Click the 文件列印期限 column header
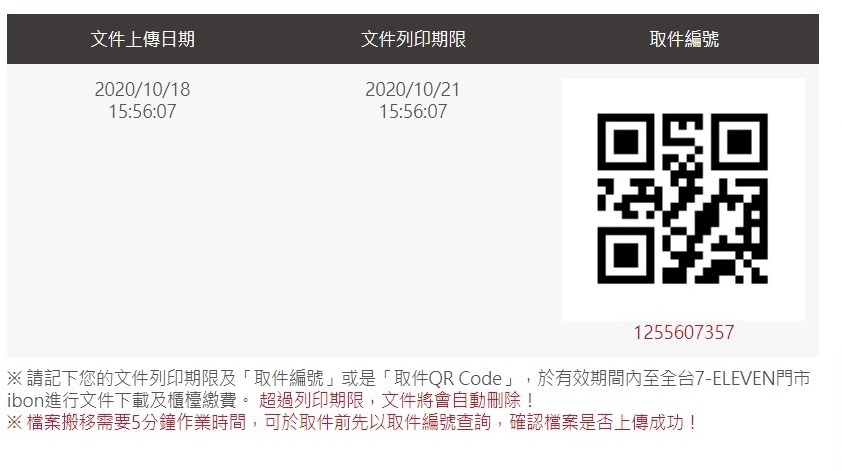This screenshot has height=471, width=842. pos(413,39)
